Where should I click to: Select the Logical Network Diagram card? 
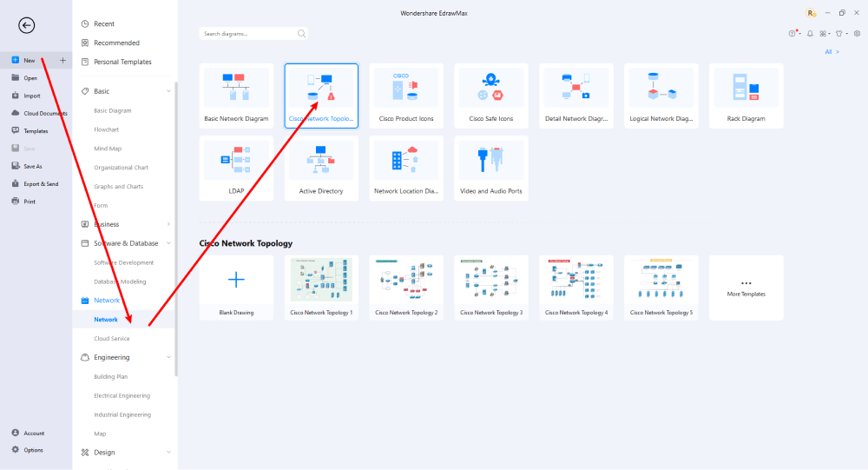click(x=661, y=96)
